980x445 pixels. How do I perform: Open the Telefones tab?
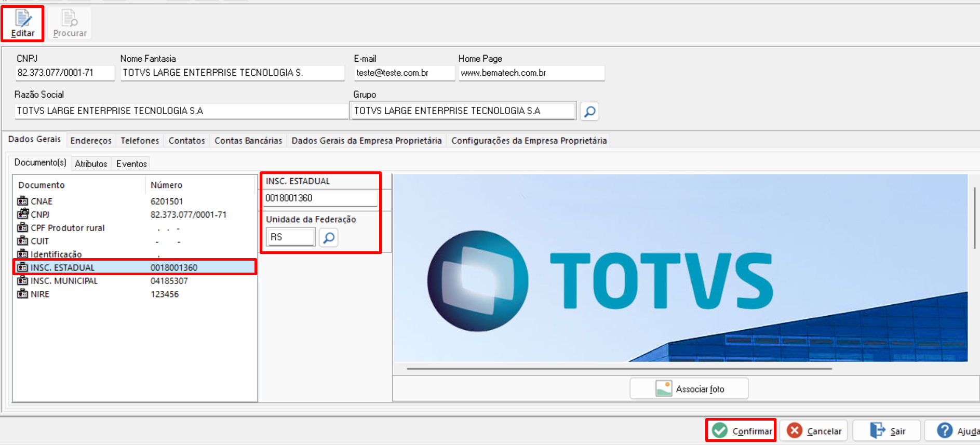tap(140, 141)
